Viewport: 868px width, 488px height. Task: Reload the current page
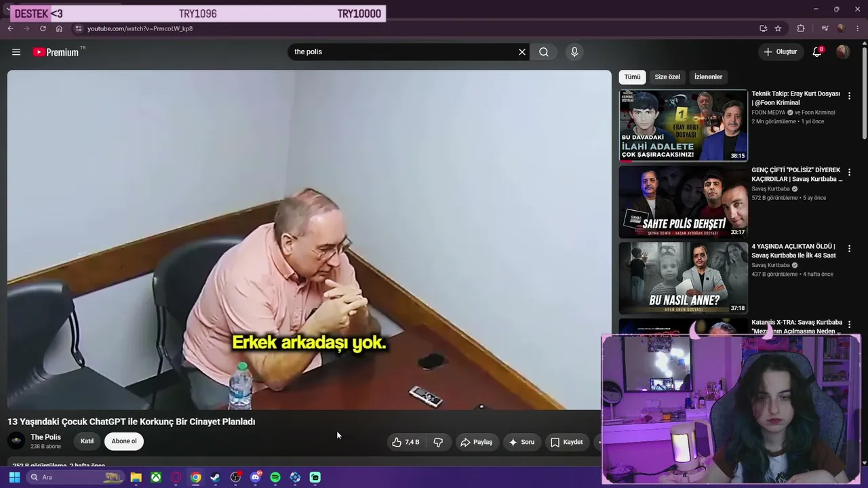click(x=43, y=28)
